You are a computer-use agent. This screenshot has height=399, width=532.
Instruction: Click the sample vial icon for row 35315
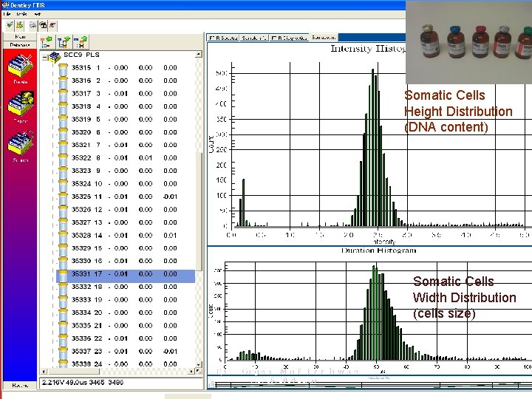coord(63,69)
